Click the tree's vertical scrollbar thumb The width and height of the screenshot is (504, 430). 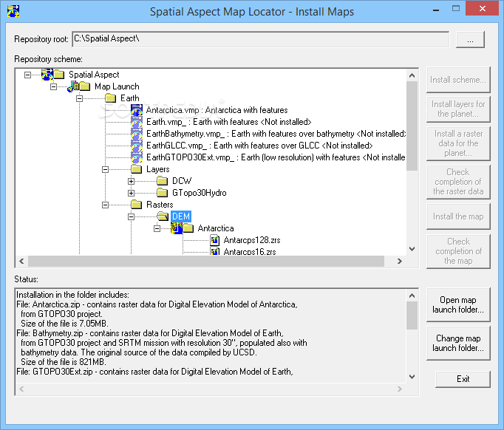point(412,126)
